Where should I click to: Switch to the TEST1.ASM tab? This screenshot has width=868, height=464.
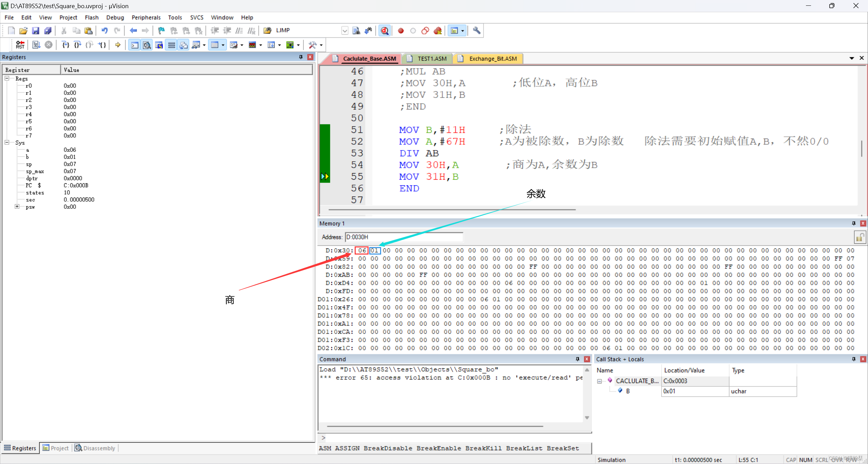pyautogui.click(x=431, y=59)
